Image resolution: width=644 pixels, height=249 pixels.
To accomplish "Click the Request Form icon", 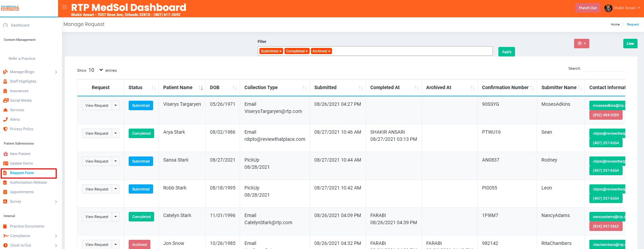I will pyautogui.click(x=5, y=173).
